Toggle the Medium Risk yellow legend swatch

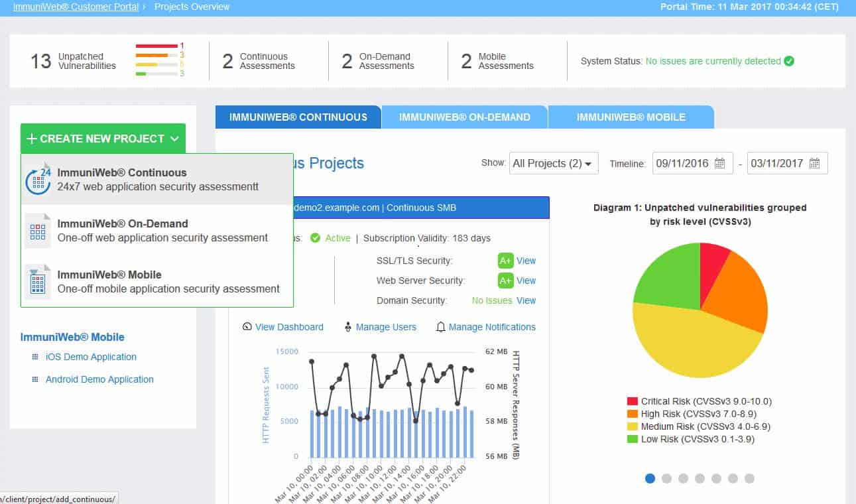point(633,426)
